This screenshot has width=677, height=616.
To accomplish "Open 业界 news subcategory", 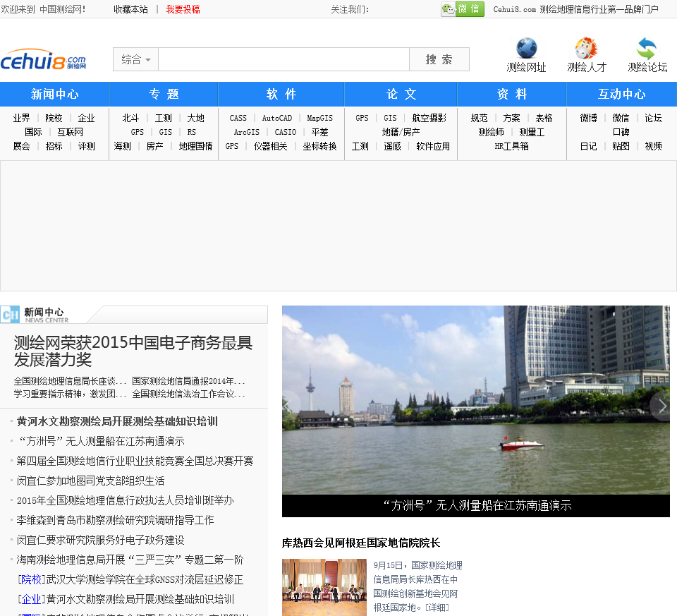I will pyautogui.click(x=22, y=118).
